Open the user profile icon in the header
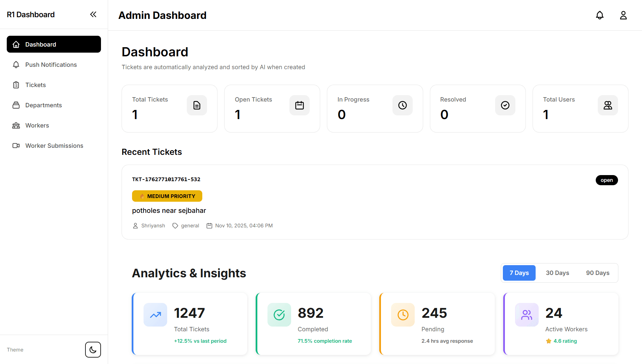This screenshot has width=642, height=364. pos(623,15)
